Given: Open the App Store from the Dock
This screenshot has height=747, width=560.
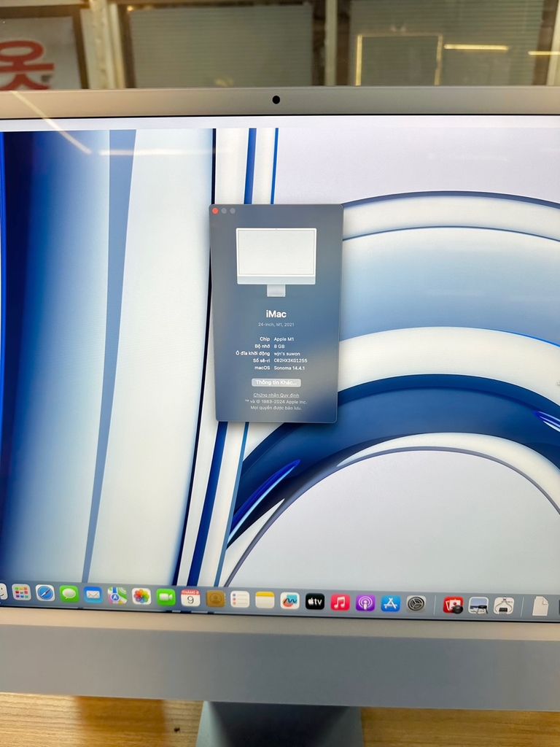Looking at the screenshot, I should point(391,603).
